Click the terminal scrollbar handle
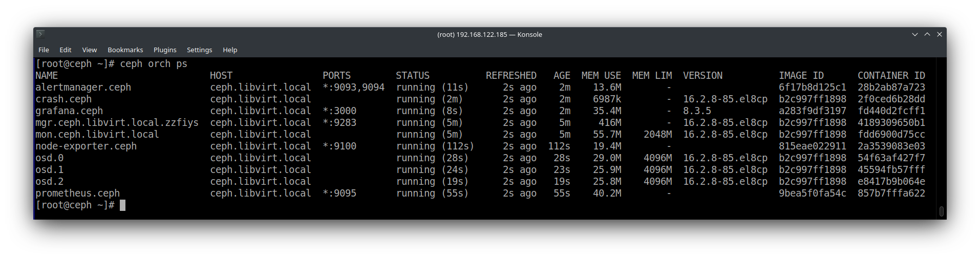 click(941, 211)
